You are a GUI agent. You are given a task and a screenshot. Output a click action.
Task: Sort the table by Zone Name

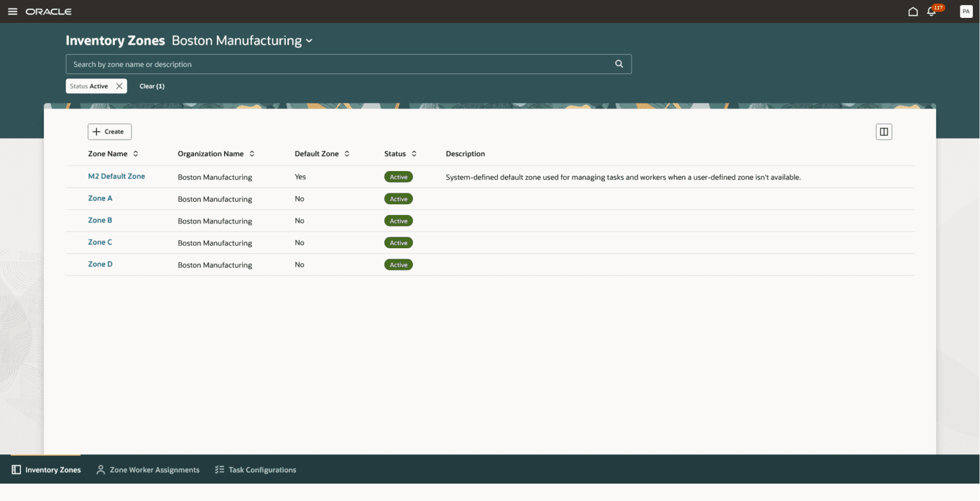(x=135, y=153)
